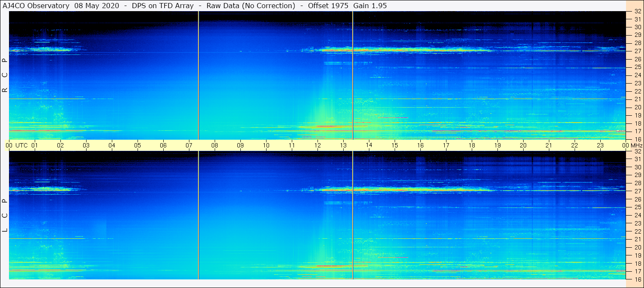Click the 'AJ4CO Observatory' title text
644x288 pixels.
(36, 6)
